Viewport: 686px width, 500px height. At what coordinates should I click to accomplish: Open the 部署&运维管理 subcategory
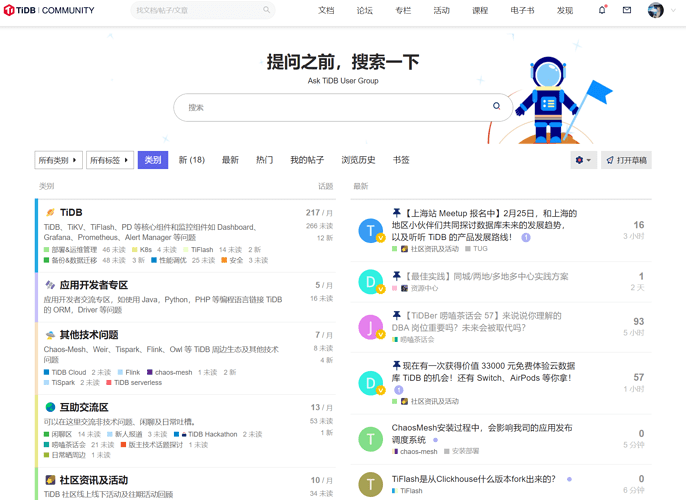[74, 249]
